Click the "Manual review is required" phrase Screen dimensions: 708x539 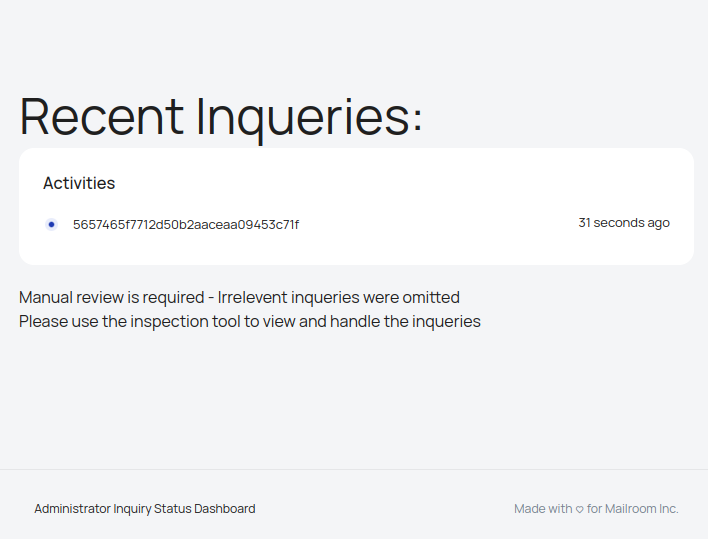click(108, 297)
